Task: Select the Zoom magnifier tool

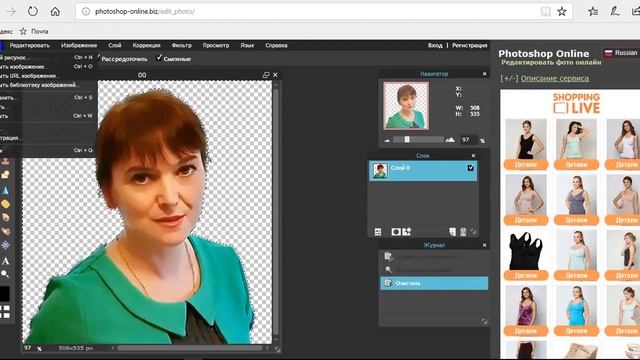Action: click(x=5, y=274)
